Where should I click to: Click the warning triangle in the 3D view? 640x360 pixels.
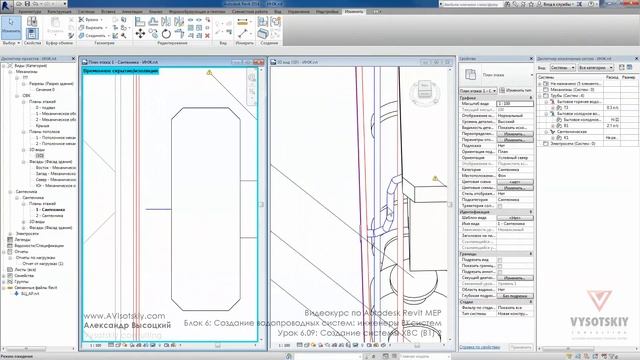click(x=435, y=178)
